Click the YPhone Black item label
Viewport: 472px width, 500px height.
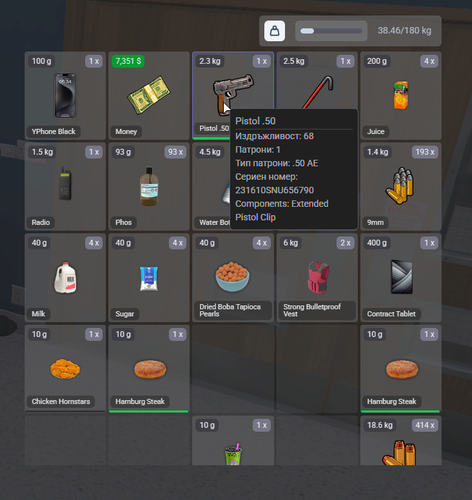54,131
